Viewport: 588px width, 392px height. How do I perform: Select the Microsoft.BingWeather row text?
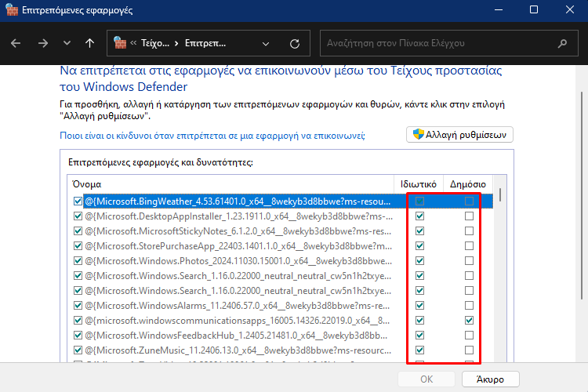pyautogui.click(x=238, y=201)
